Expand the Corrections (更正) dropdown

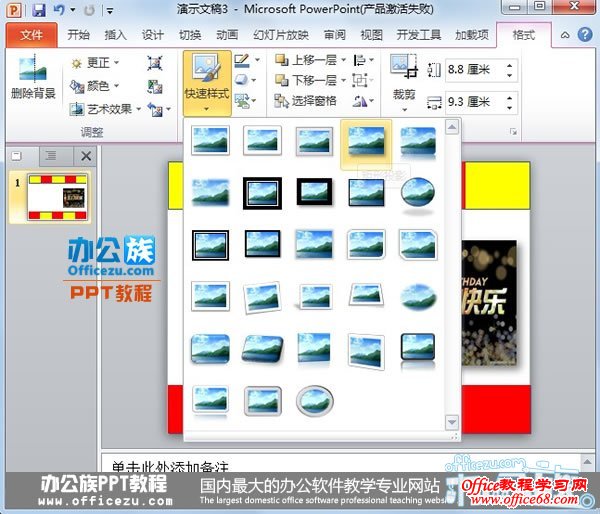(x=97, y=63)
